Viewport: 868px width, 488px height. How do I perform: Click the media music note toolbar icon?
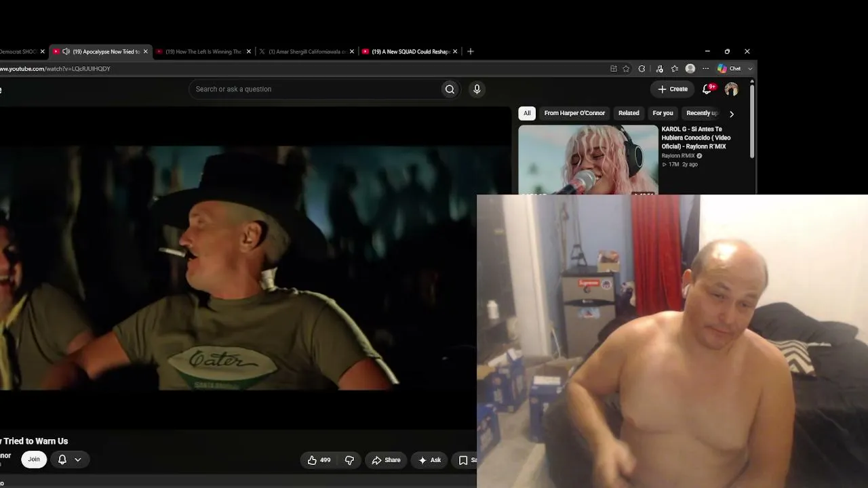pos(659,68)
